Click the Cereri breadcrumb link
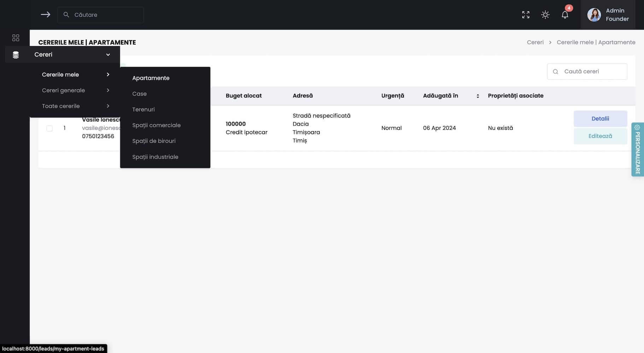 (x=535, y=42)
